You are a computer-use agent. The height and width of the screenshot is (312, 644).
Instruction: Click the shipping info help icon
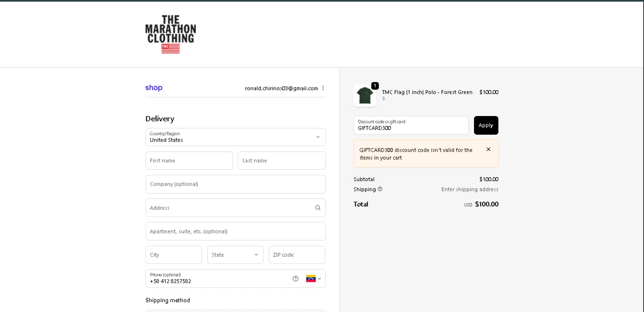(x=380, y=189)
